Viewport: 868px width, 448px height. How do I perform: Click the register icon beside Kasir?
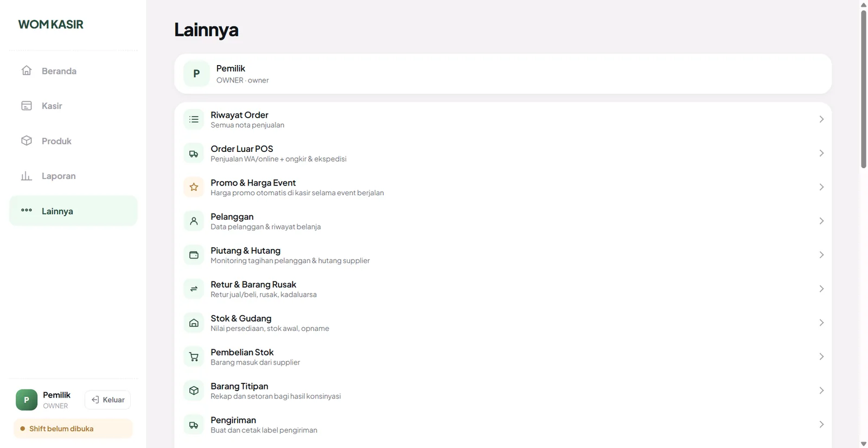pos(27,106)
